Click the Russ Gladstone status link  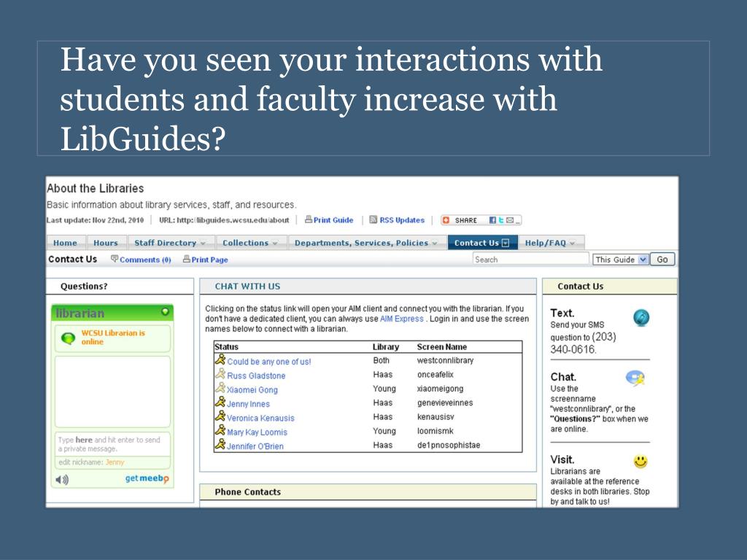click(256, 376)
